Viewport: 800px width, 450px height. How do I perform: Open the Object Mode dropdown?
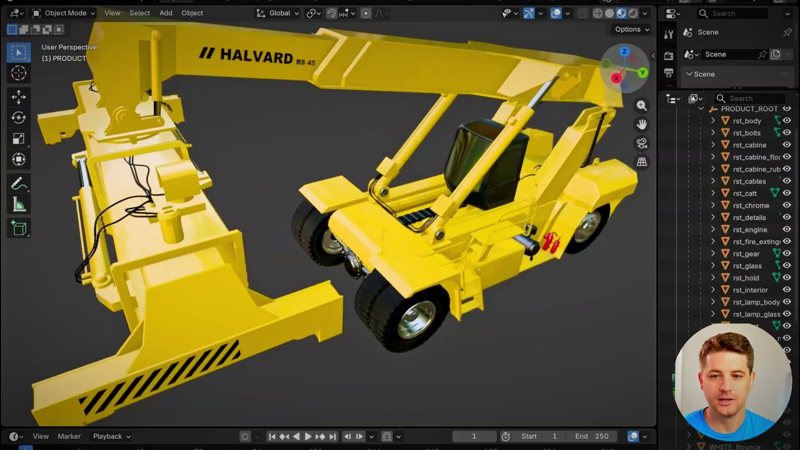(64, 13)
